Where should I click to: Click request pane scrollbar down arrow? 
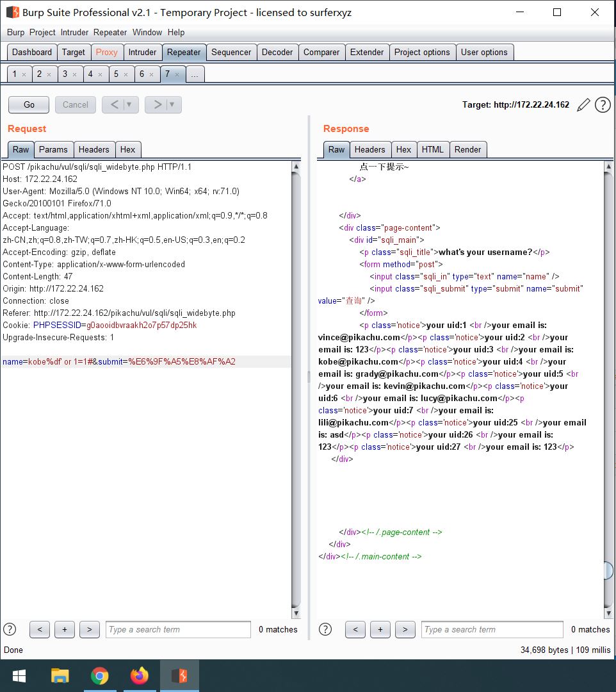296,613
